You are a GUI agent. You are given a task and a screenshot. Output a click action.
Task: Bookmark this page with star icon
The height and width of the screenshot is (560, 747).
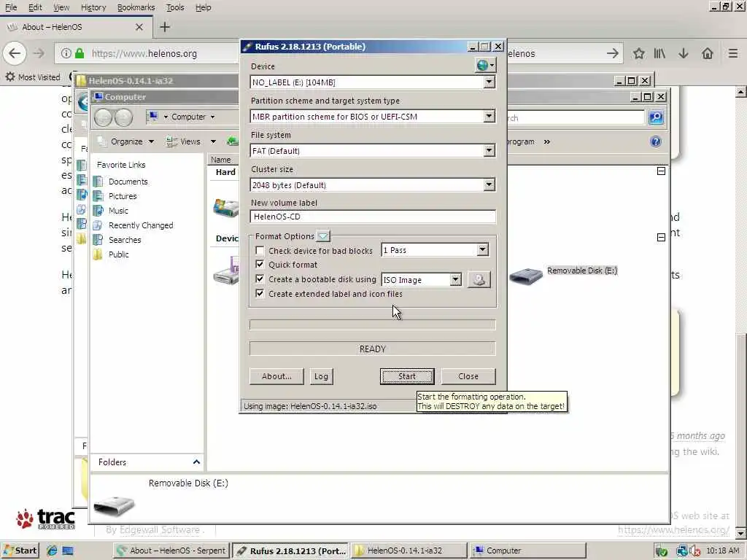click(639, 53)
